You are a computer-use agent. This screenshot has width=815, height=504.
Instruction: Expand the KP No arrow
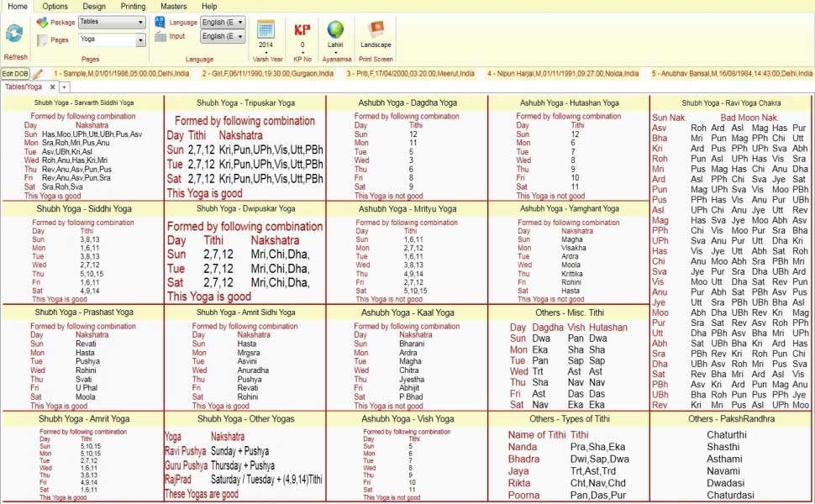coord(302,52)
